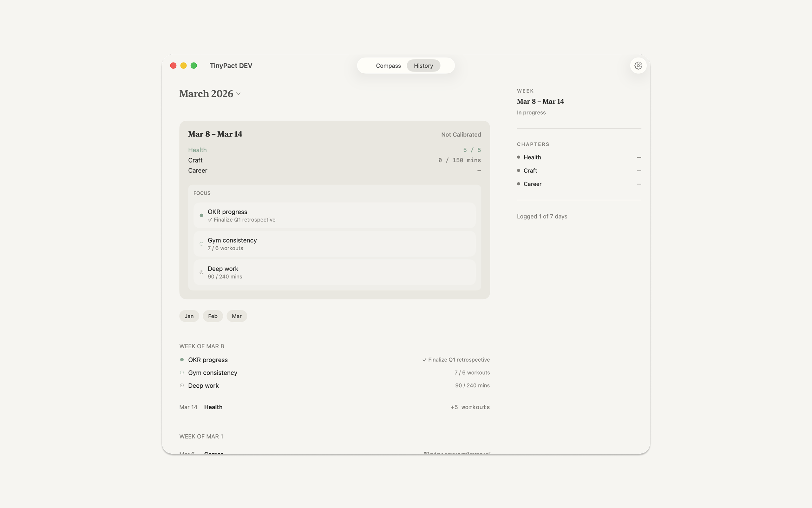Select the Career chapter in sidebar
This screenshot has height=508, width=812.
pos(579,184)
